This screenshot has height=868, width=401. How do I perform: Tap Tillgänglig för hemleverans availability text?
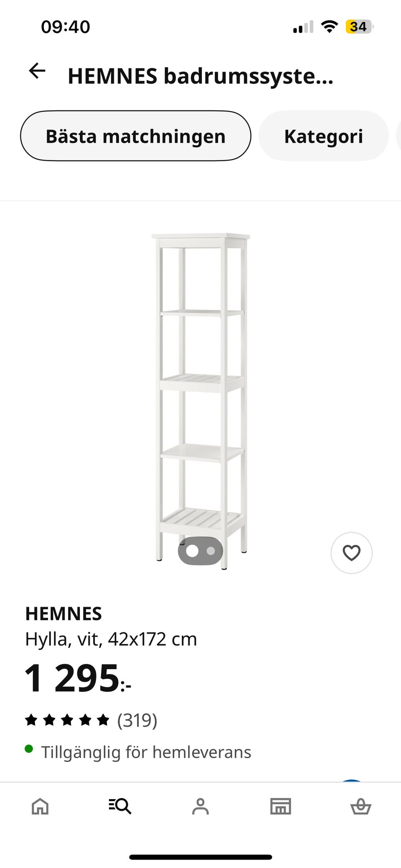[146, 752]
